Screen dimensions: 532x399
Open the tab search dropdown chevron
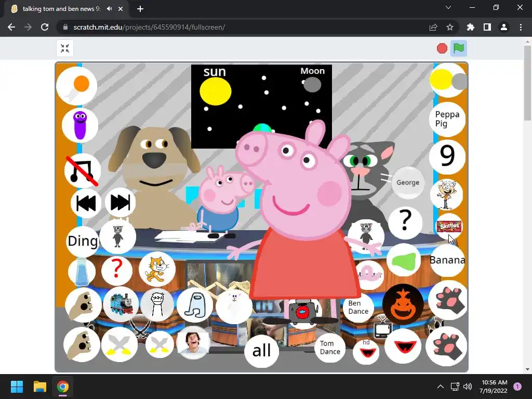(x=448, y=7)
